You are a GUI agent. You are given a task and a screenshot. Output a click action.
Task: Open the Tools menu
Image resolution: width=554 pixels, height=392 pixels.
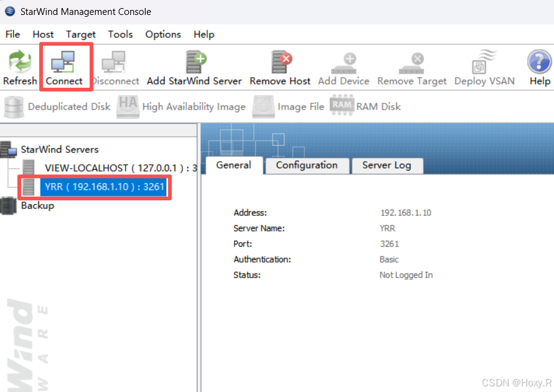[120, 34]
